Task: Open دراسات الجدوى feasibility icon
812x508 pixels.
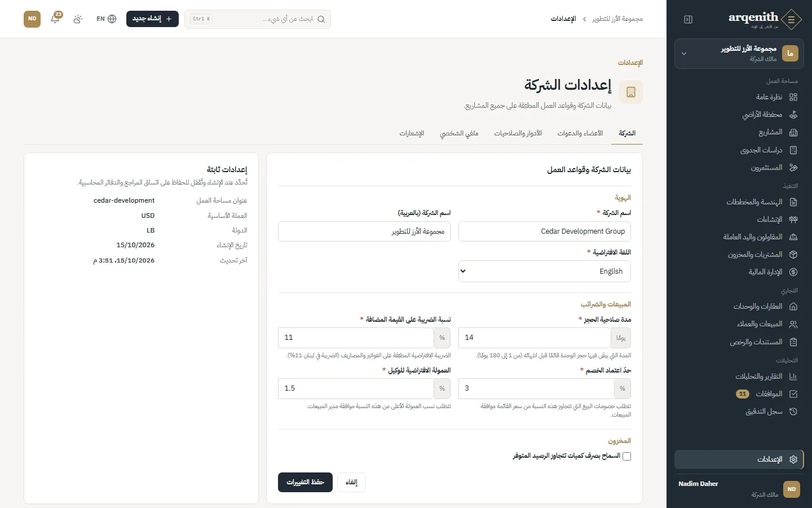Action: [x=793, y=150]
